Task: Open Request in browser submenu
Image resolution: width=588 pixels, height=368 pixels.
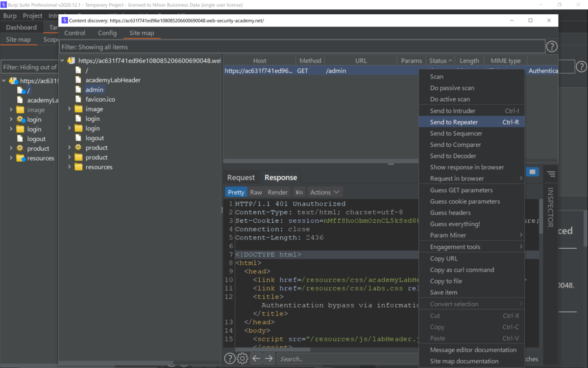Action: coord(471,179)
